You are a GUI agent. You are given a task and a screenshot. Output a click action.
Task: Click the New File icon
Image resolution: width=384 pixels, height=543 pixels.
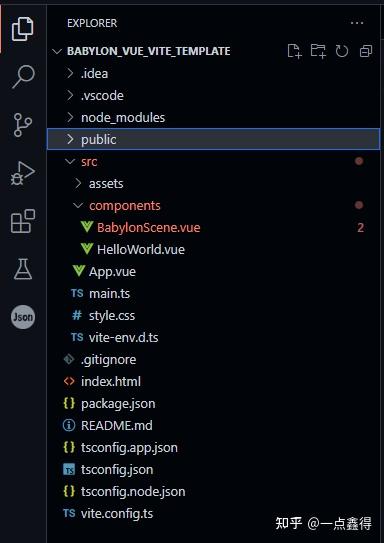pyautogui.click(x=295, y=51)
